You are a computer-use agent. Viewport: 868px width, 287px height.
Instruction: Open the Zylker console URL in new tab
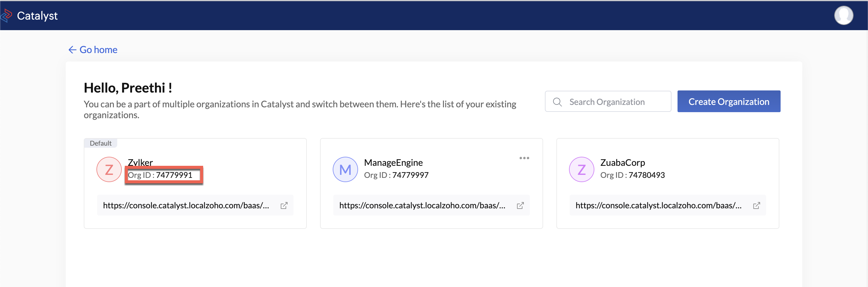click(x=284, y=205)
